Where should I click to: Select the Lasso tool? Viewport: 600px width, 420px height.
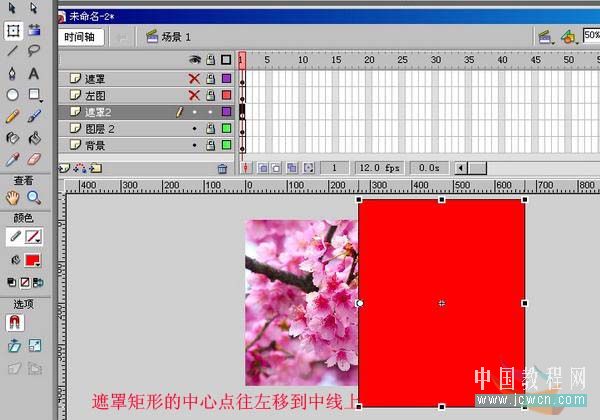tap(34, 50)
